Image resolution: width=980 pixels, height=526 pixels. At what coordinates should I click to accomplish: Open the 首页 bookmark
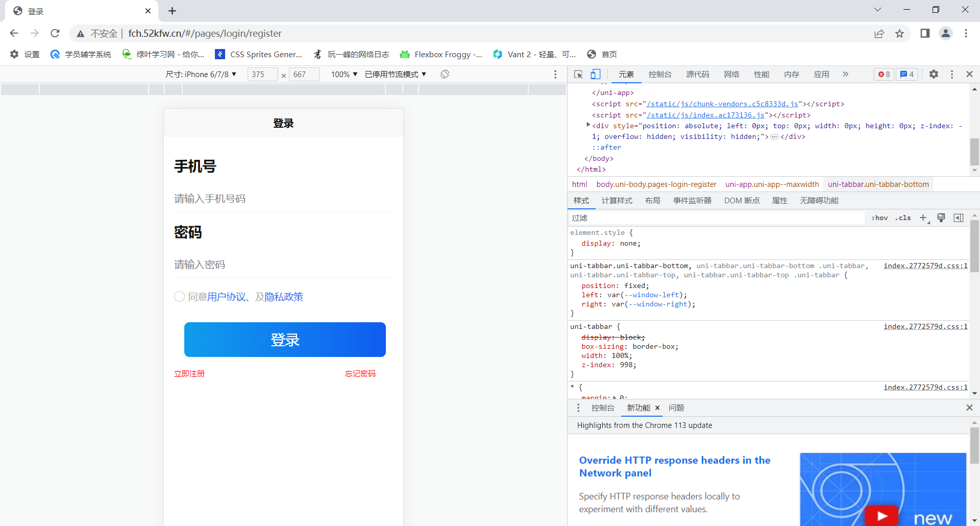click(602, 54)
